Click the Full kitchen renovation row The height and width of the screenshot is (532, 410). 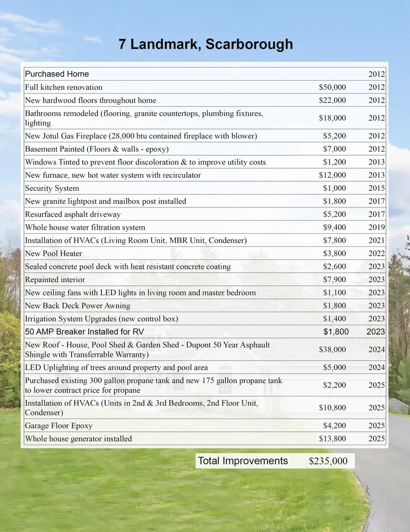tap(205, 87)
